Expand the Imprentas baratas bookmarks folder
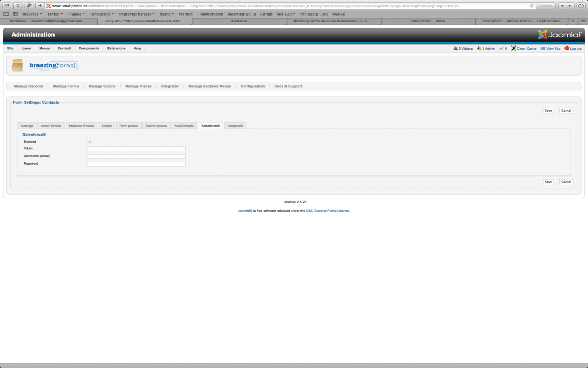Screen dimensions: 588x368 tap(136, 14)
